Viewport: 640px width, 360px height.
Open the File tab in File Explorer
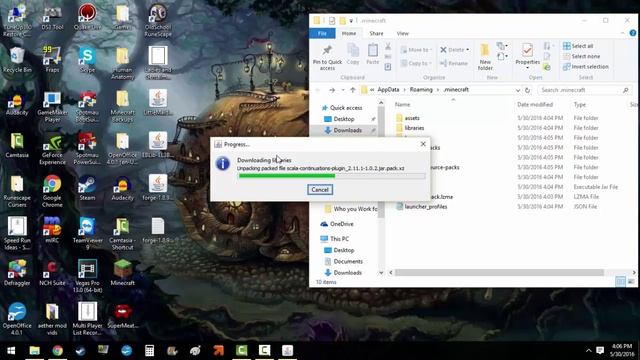pos(322,33)
